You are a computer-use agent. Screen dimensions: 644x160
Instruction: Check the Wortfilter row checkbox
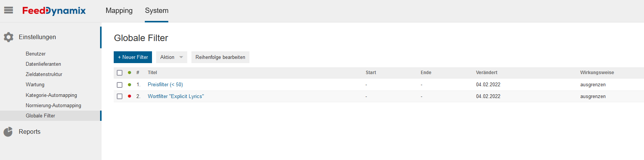(x=120, y=97)
